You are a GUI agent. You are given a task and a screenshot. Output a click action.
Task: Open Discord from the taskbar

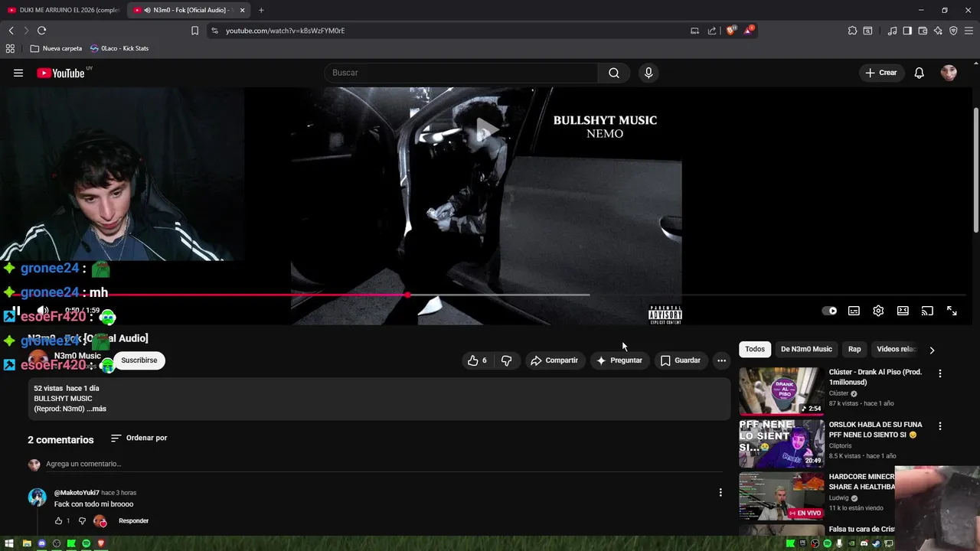(x=41, y=543)
